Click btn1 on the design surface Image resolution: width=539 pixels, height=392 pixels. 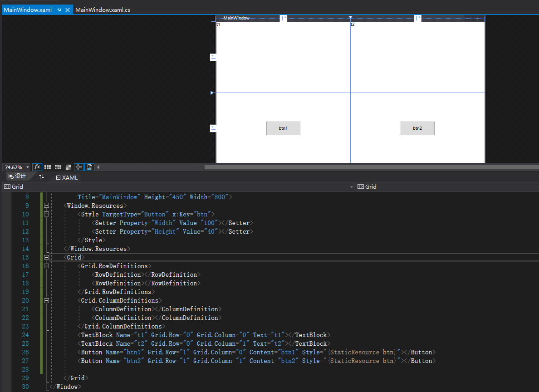pyautogui.click(x=283, y=128)
